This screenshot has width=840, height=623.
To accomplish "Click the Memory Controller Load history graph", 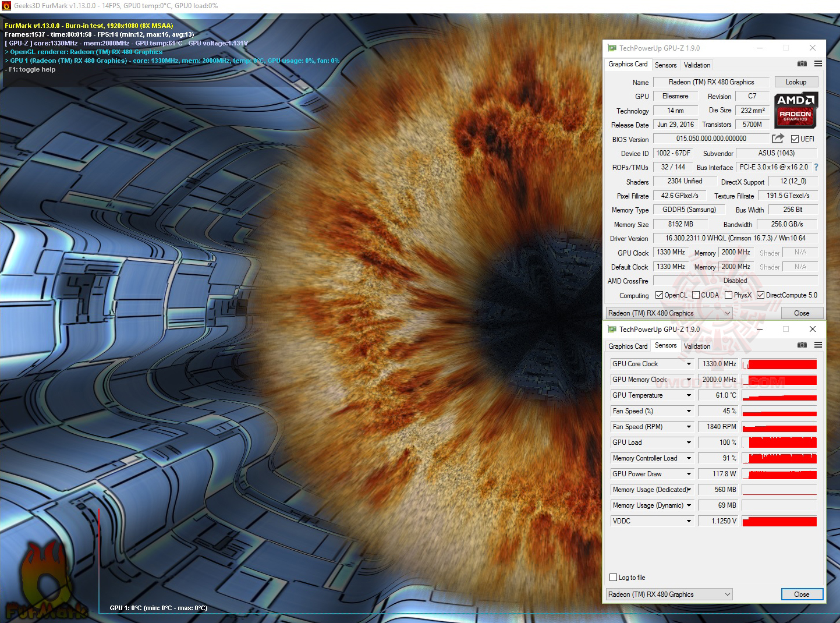I will [x=779, y=458].
